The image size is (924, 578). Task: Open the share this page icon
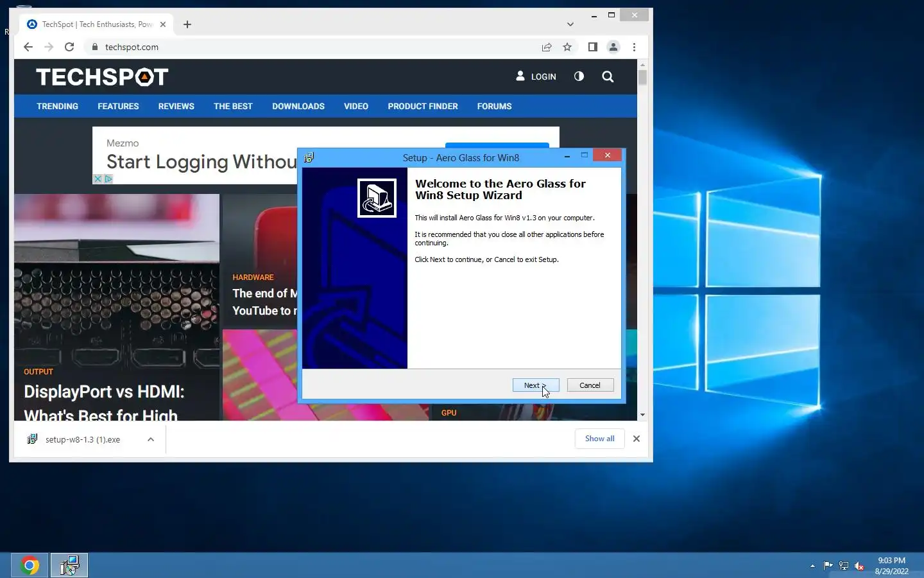tap(547, 47)
